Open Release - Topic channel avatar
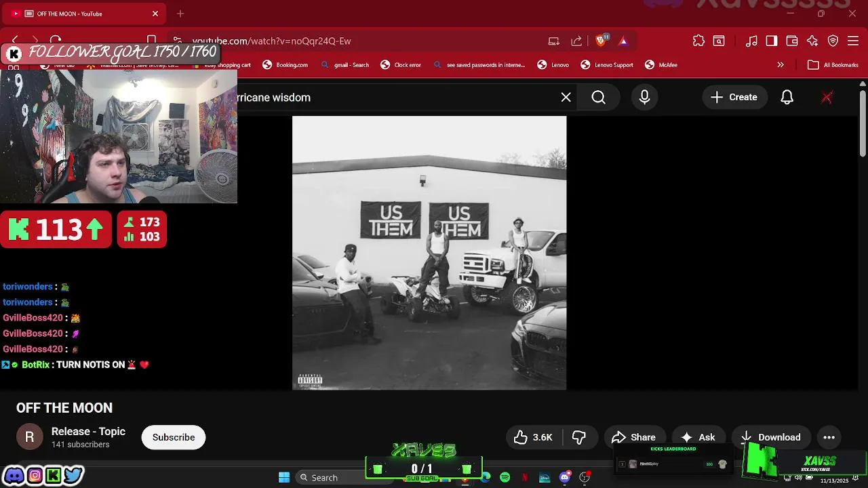This screenshot has height=488, width=868. coord(30,437)
